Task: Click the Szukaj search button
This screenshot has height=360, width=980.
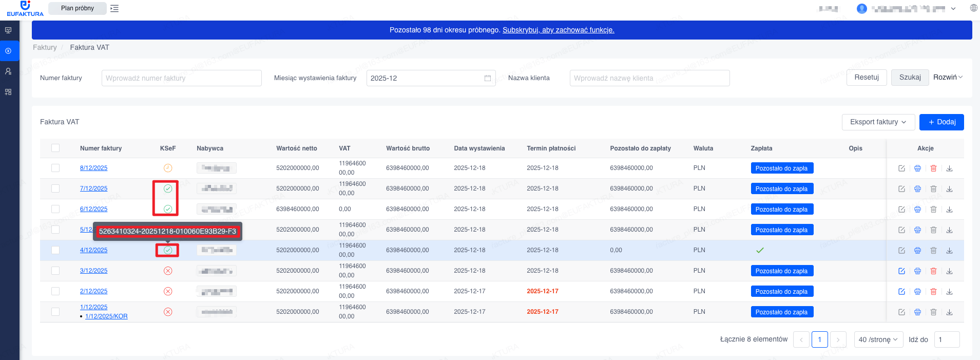Action: 910,78
